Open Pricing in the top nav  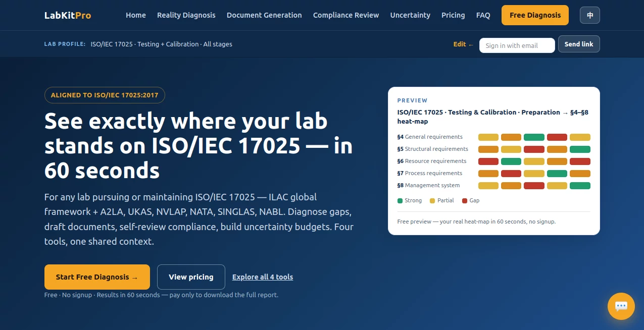[453, 15]
